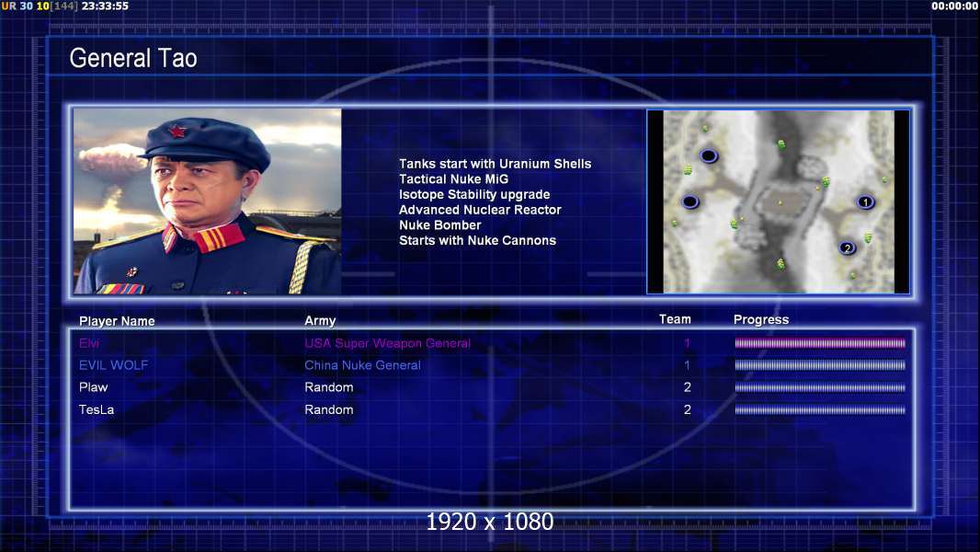Viewport: 980px width, 552px height.
Task: Click USA Super Weapon General army text
Action: [x=388, y=343]
